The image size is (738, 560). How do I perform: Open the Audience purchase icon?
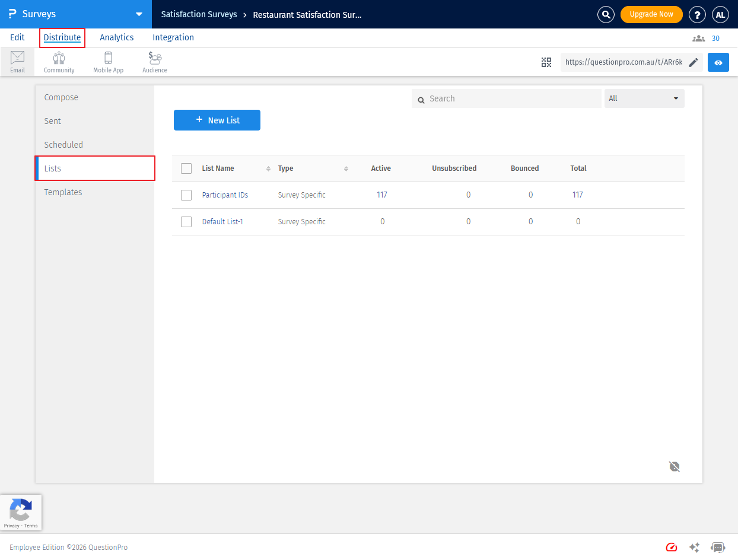155,62
